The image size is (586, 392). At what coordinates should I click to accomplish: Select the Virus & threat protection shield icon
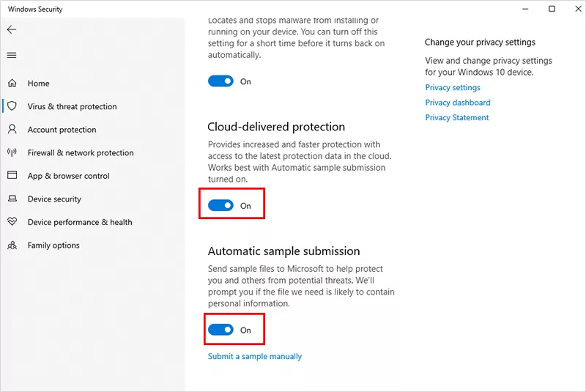point(12,106)
